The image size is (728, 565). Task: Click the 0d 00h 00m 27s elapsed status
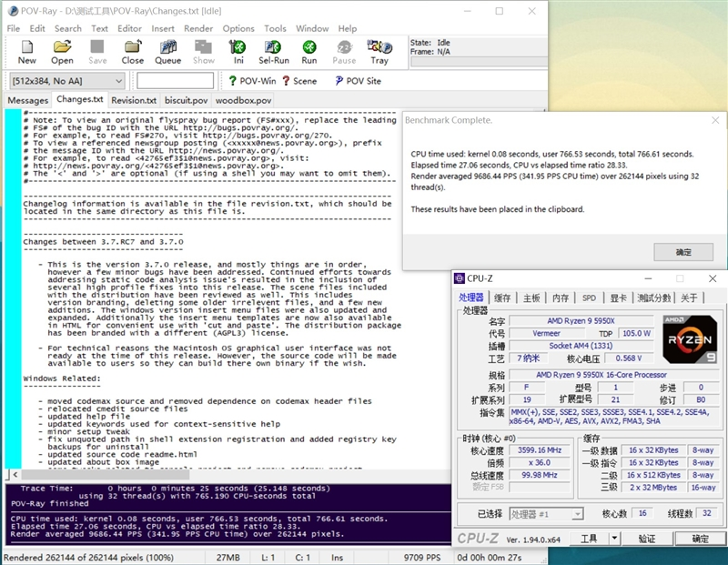click(x=490, y=557)
